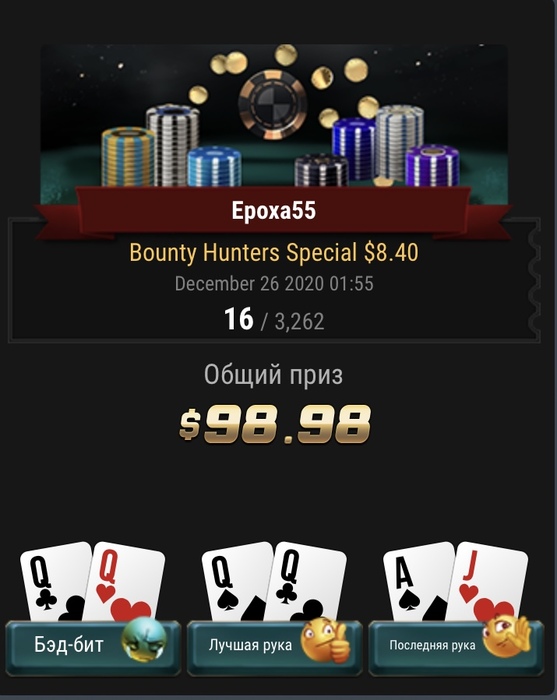Click the $98.98 total prize amount
557x700 pixels.
[274, 424]
